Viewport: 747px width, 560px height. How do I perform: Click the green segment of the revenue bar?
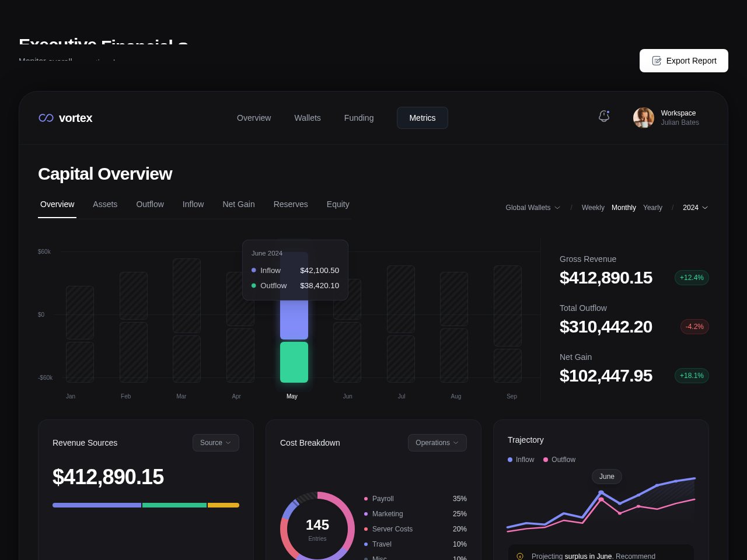174,505
